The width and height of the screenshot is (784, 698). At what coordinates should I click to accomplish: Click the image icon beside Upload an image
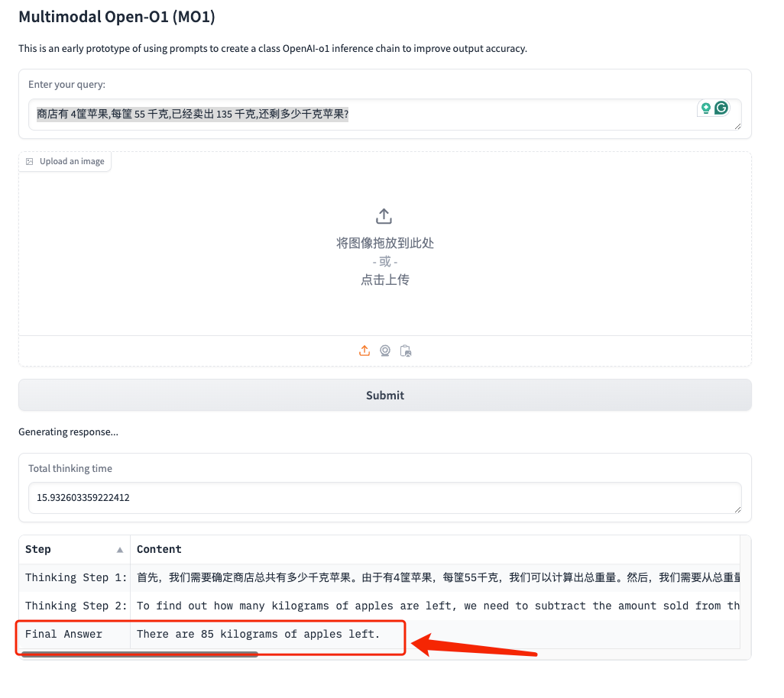pos(30,161)
